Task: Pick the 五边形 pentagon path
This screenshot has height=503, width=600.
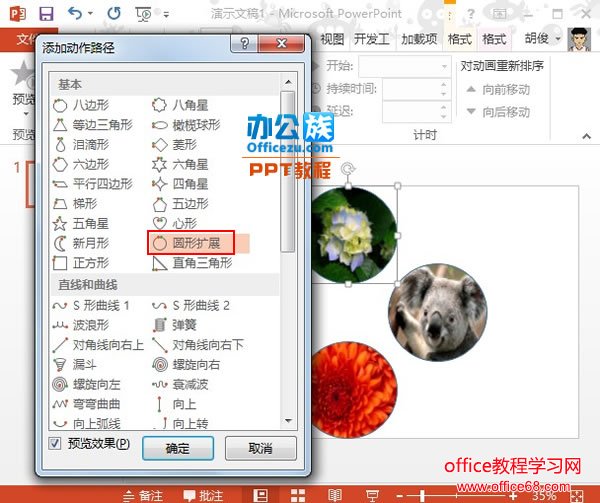Action: [x=180, y=203]
